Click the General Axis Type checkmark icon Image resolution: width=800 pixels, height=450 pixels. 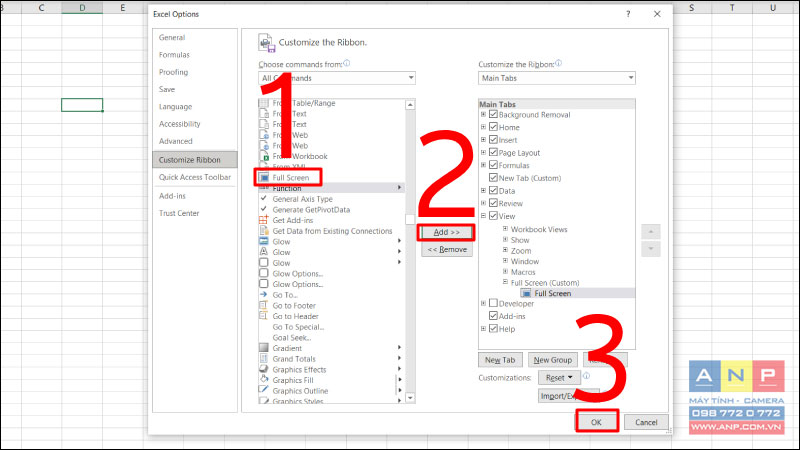263,198
